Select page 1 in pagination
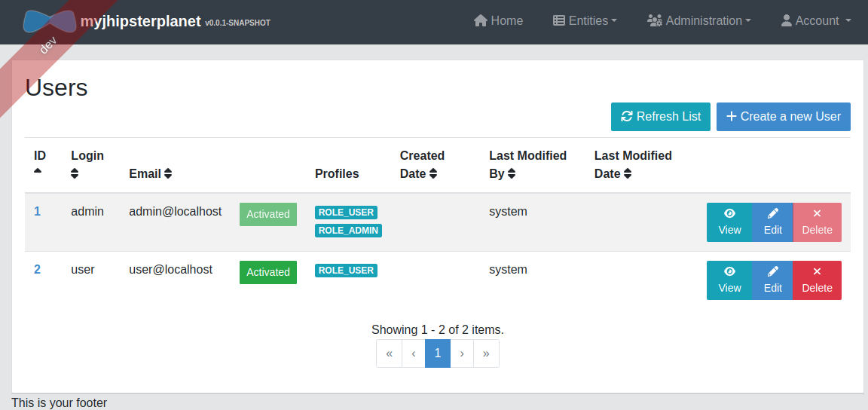 pos(438,353)
